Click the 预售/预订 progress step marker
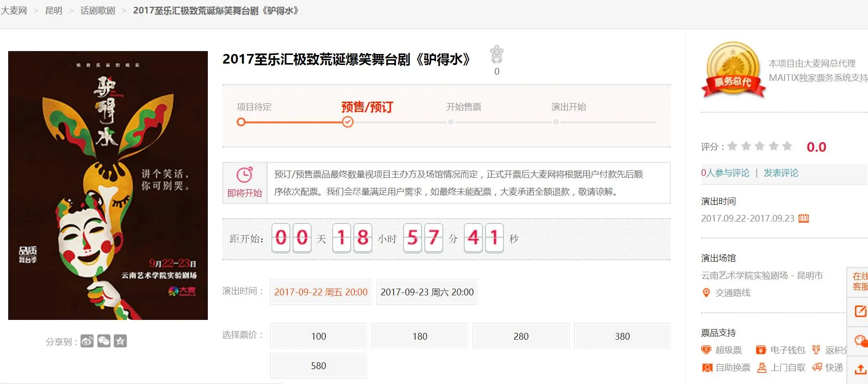 coord(347,122)
